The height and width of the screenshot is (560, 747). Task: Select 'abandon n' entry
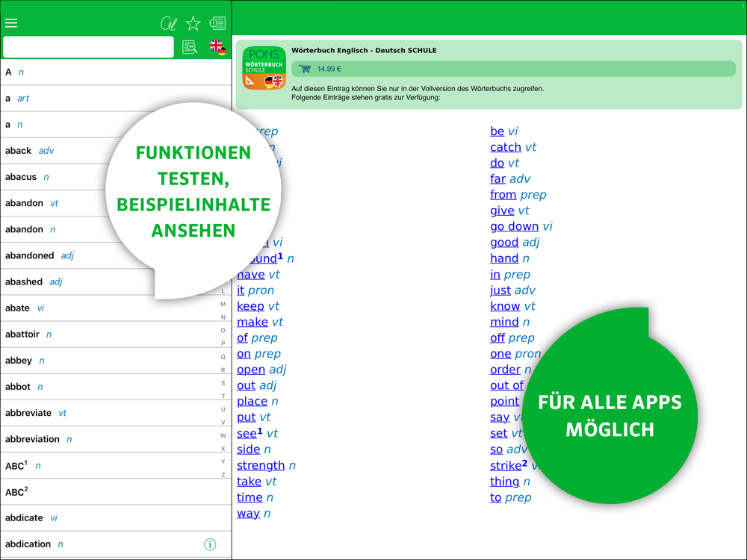(55, 229)
